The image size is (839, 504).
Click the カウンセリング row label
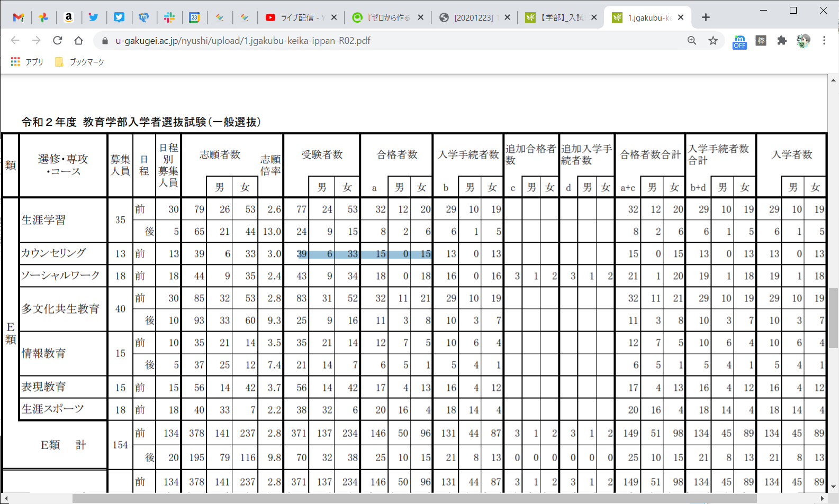point(53,253)
